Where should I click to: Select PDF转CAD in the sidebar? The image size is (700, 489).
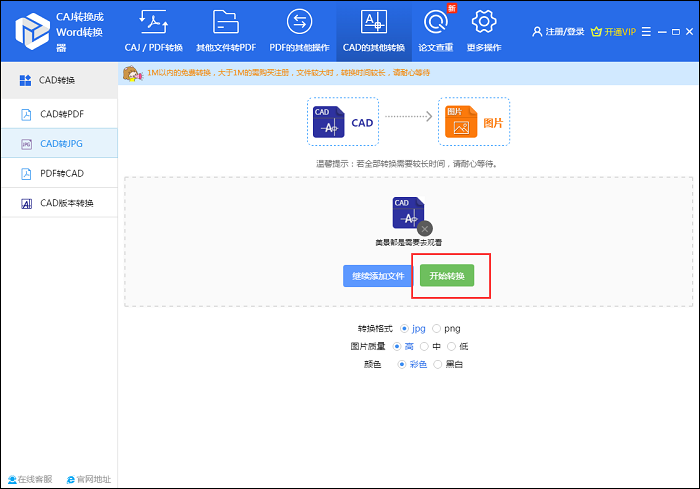coord(61,173)
